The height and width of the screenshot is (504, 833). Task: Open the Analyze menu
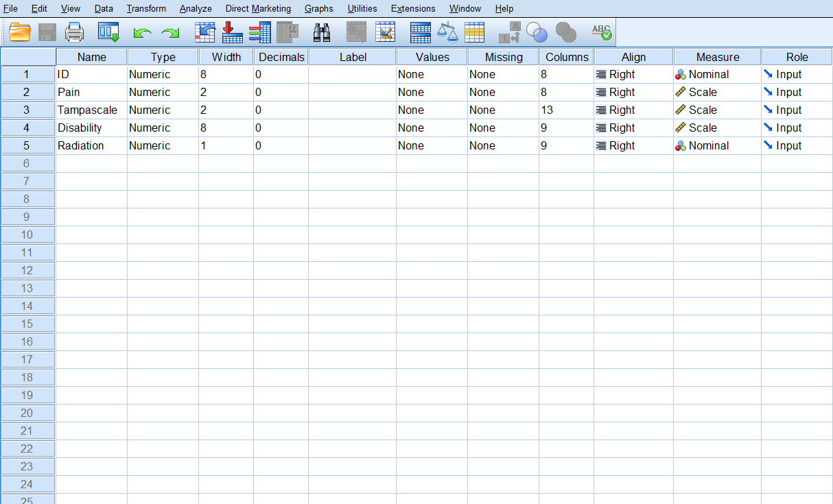tap(196, 9)
